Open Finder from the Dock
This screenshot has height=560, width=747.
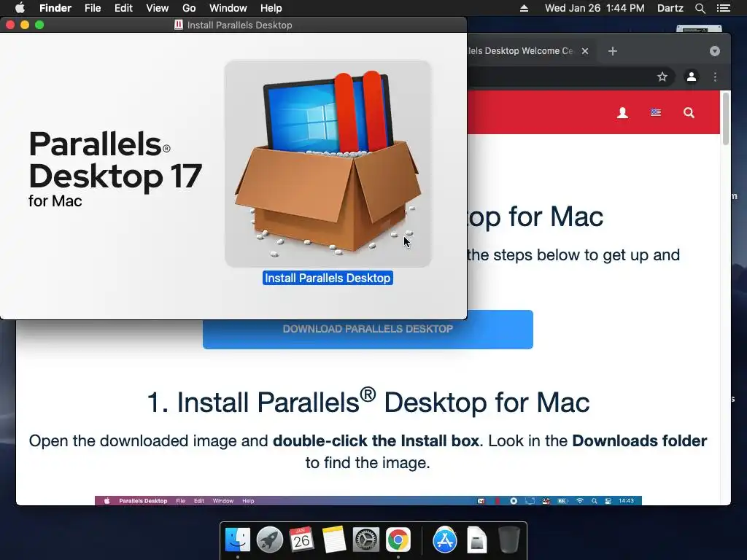(238, 540)
